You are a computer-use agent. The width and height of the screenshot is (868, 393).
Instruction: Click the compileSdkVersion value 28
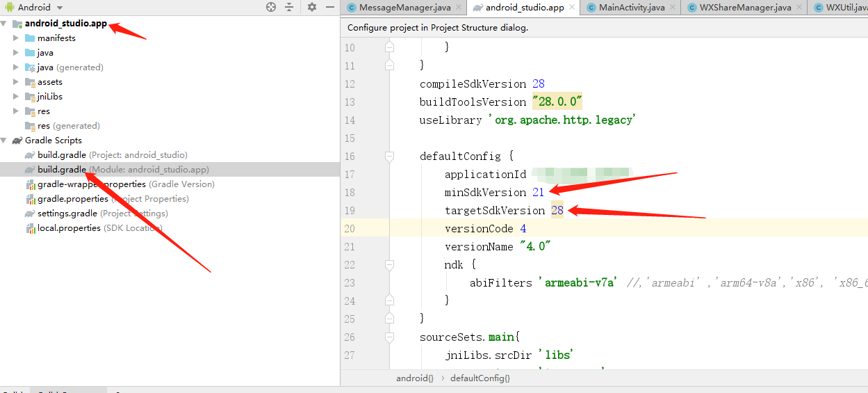click(538, 83)
